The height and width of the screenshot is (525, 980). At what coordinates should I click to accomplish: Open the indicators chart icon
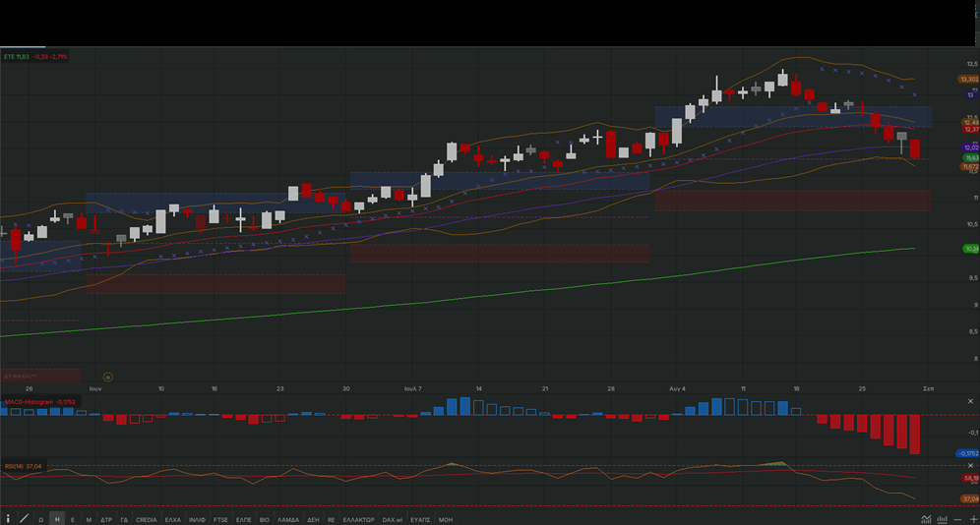[926, 519]
